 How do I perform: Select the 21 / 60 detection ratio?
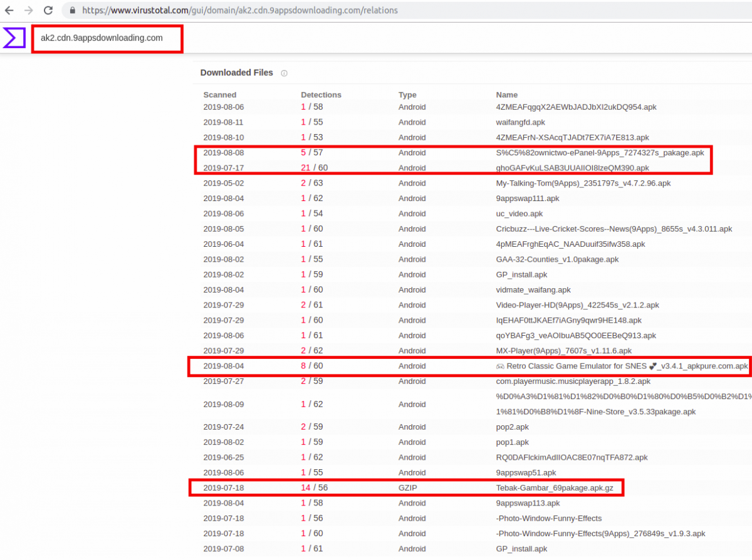tap(315, 168)
